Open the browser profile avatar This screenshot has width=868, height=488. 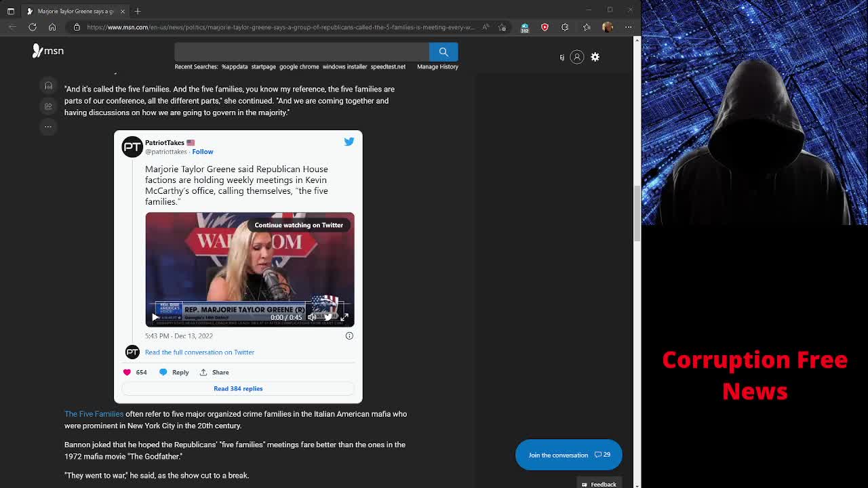(x=608, y=27)
